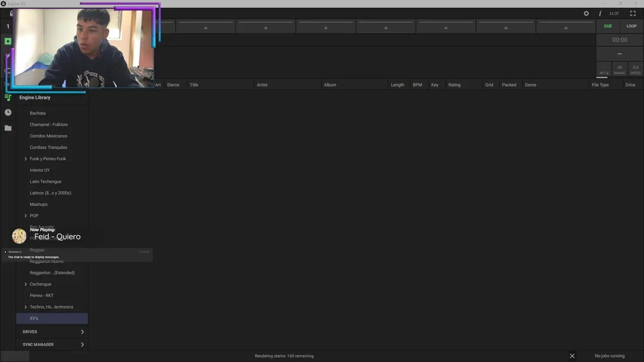The width and height of the screenshot is (644, 362).
Task: Expand the POP playlist folder
Action: point(26,216)
